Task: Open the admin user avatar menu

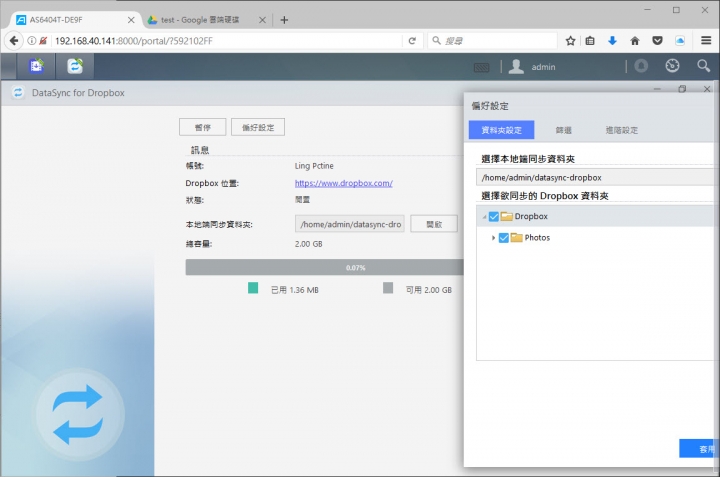Action: pos(516,67)
